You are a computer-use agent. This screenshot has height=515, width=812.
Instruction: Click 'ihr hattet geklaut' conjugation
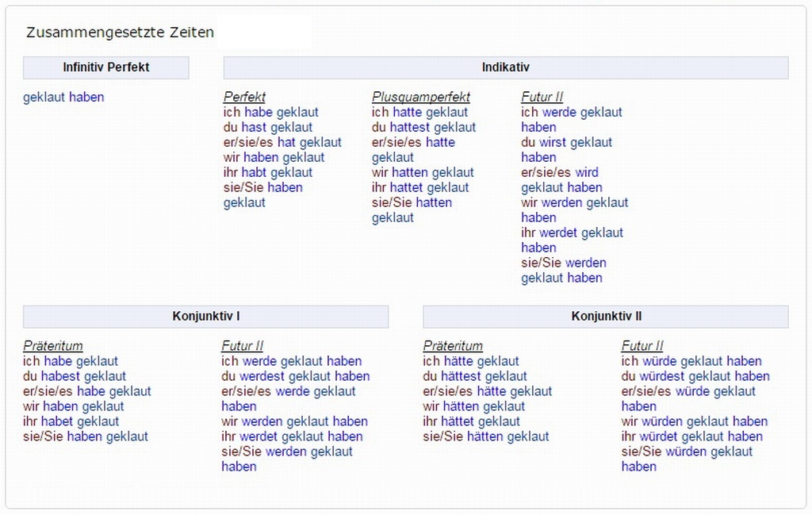pyautogui.click(x=420, y=188)
